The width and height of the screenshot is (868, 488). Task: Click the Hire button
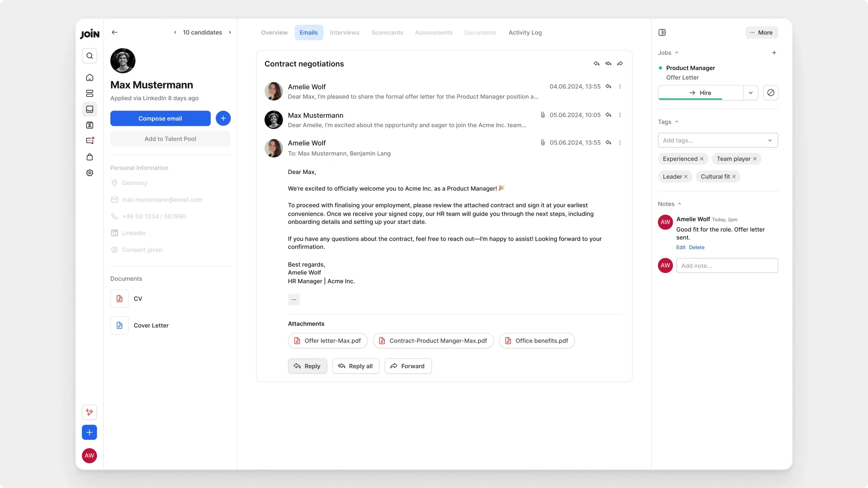[701, 93]
